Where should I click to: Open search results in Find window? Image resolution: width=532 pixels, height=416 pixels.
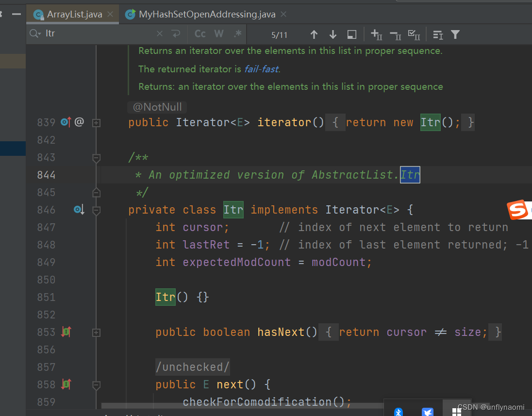(x=352, y=34)
